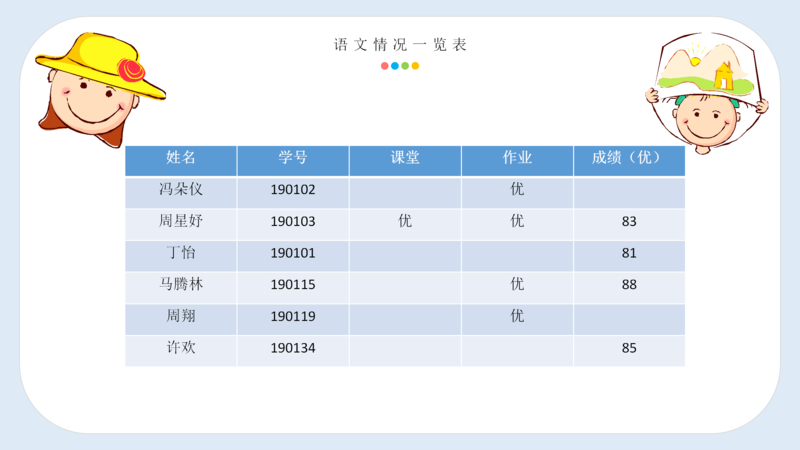Select the 课堂 header cell

(405, 161)
